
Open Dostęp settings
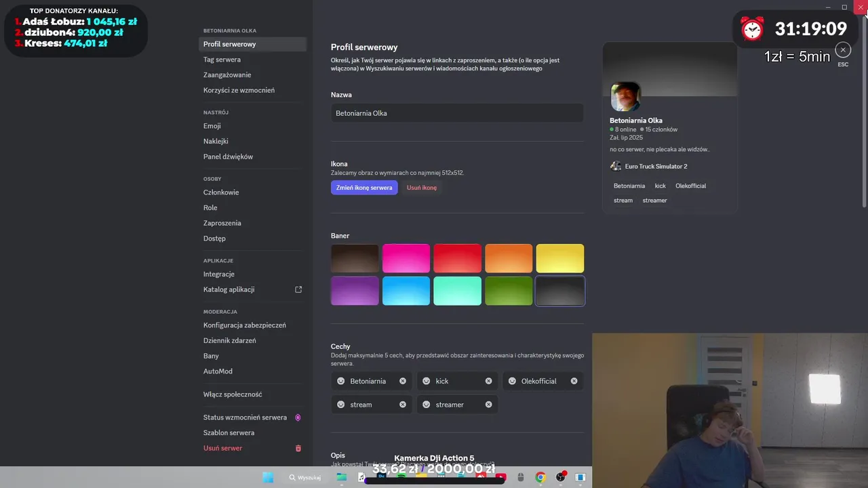pyautogui.click(x=253, y=239)
